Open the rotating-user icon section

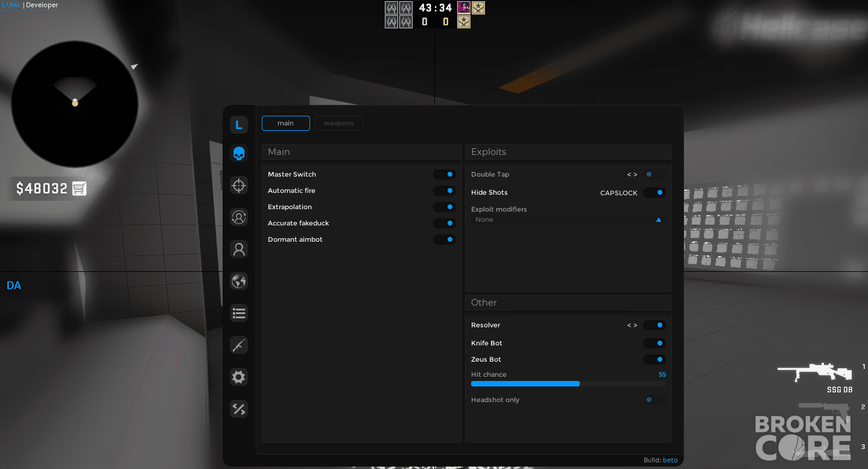[x=239, y=217]
